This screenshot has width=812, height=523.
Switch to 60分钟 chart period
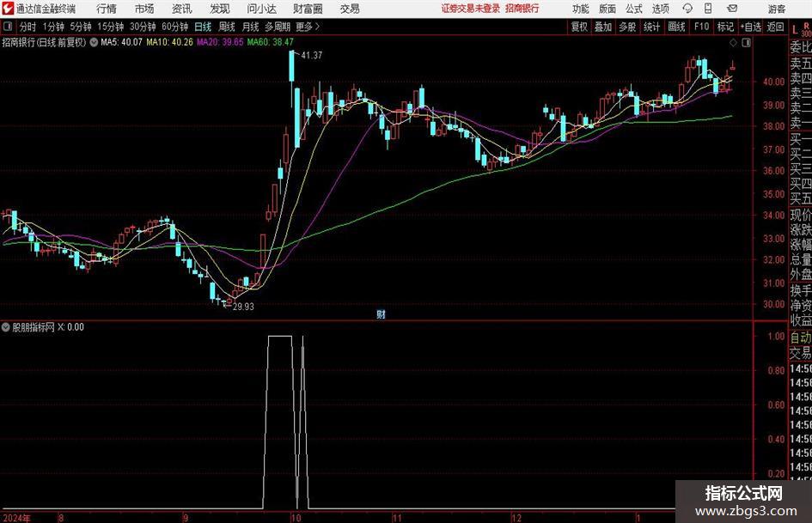175,27
